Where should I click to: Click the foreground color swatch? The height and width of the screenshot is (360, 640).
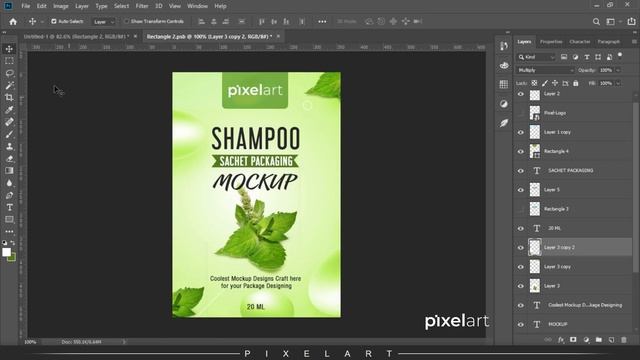7,252
